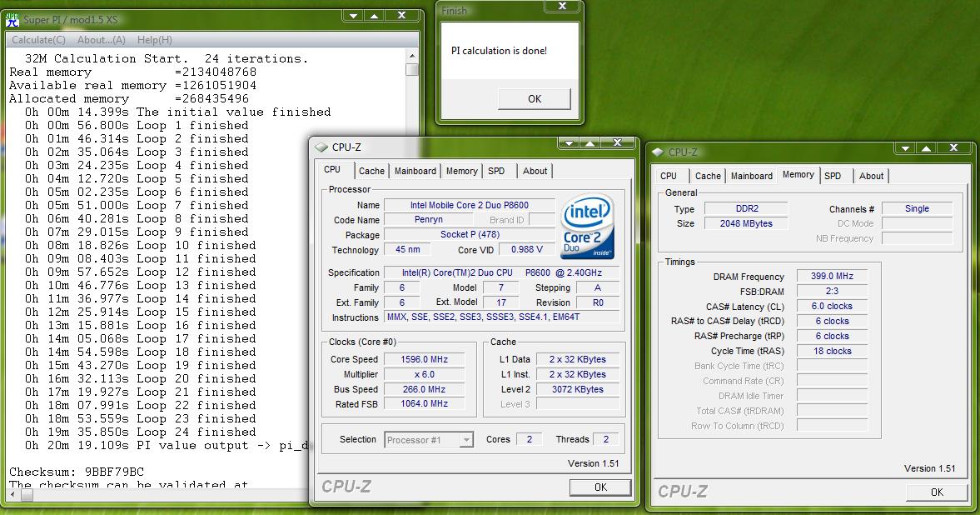Click 'PI calculation is done!' message text
The height and width of the screenshot is (515, 980).
(x=499, y=51)
